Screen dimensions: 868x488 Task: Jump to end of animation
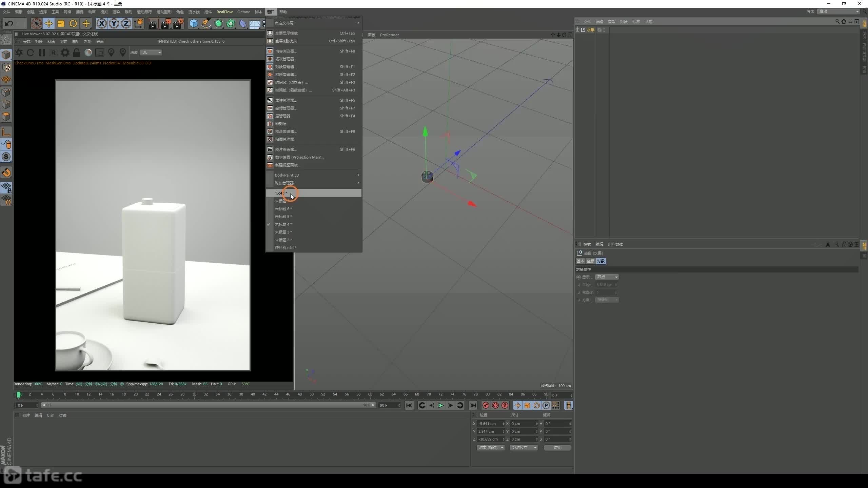click(x=473, y=406)
